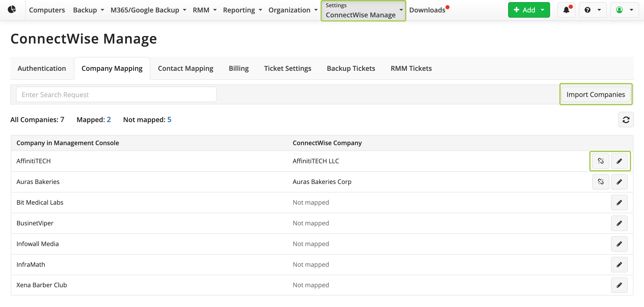Open the Billing tab
The width and height of the screenshot is (644, 307).
pyautogui.click(x=239, y=68)
